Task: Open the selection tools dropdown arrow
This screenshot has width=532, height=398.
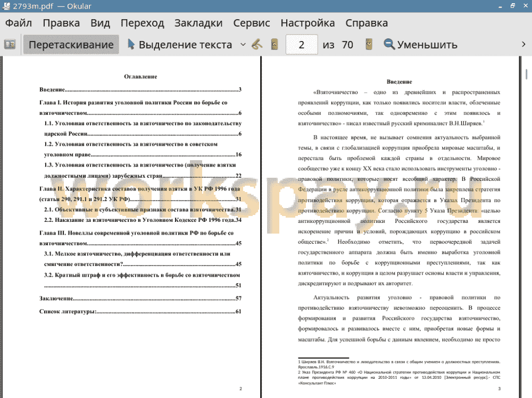Action: point(243,45)
